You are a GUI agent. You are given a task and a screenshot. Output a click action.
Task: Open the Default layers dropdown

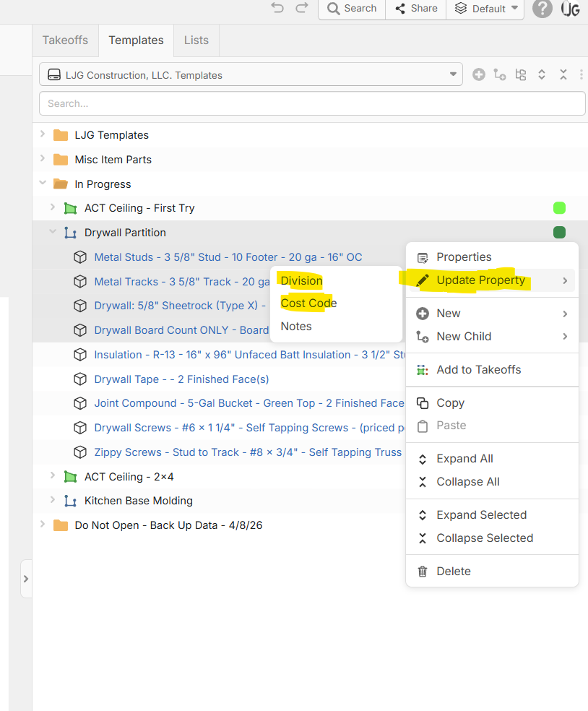click(x=487, y=9)
